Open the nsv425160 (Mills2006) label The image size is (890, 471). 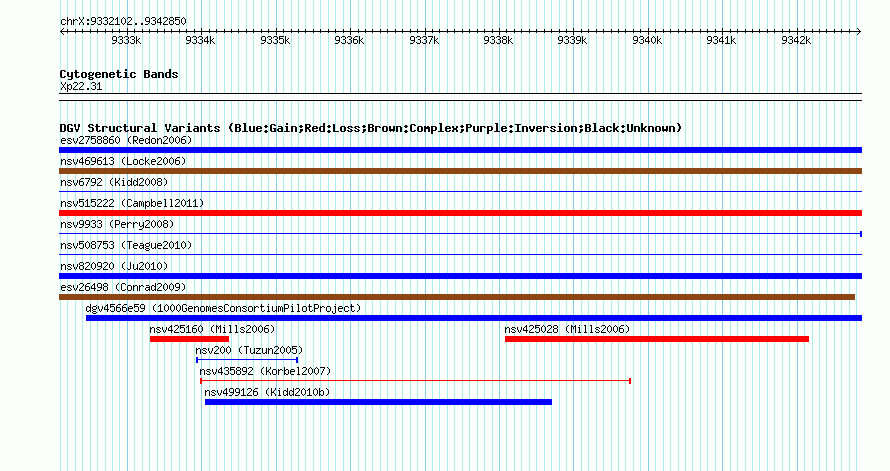[x=212, y=329]
